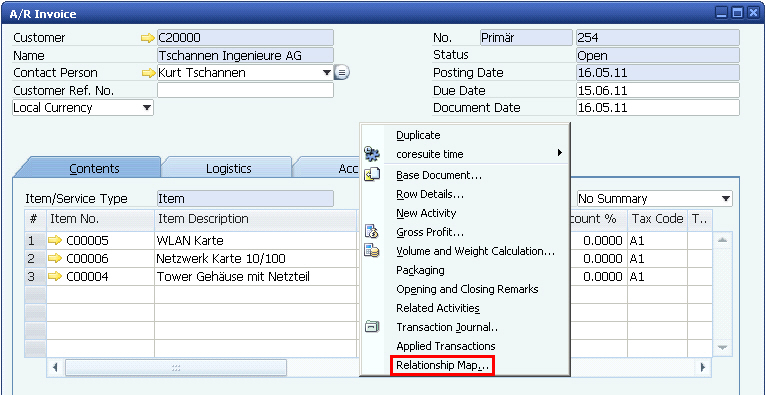This screenshot has height=395, width=766.
Task: Open Relationship Map... from the menu
Action: pos(443,365)
